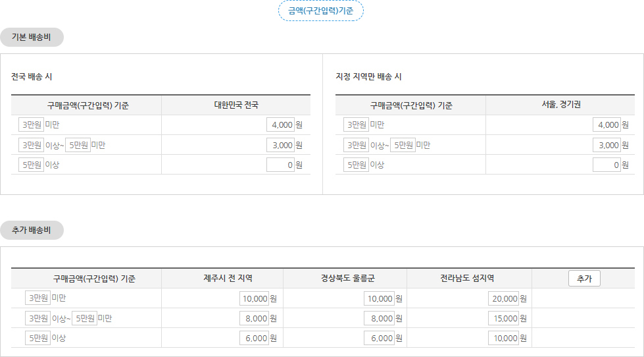Click the 5만원 미만 range field in 전국 배송 table
Screen dimensions: 644x357
(78, 145)
